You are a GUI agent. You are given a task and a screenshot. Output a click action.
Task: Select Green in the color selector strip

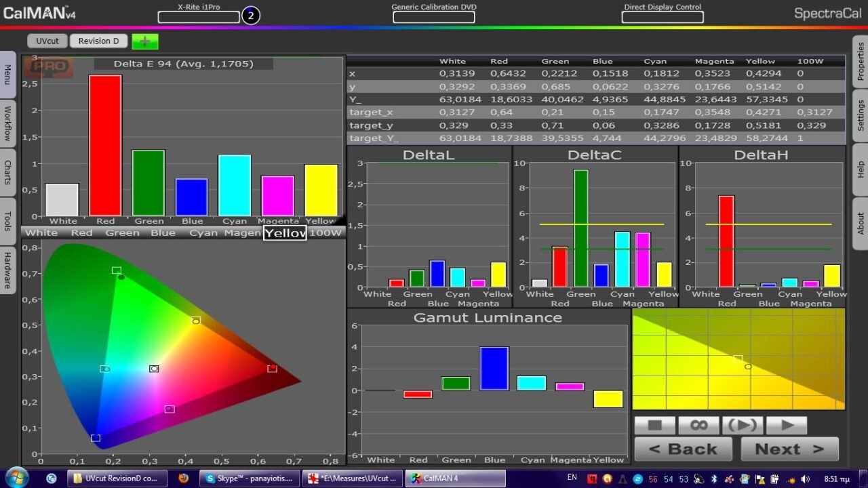click(122, 232)
